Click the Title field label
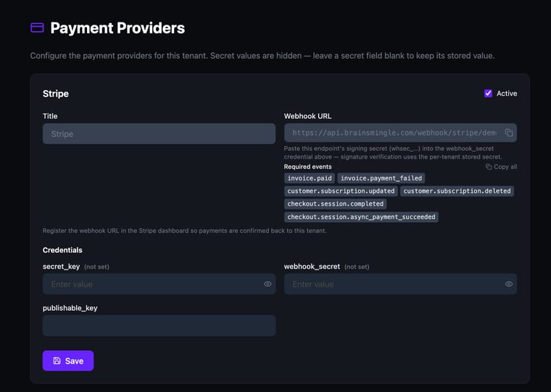 (x=50, y=116)
